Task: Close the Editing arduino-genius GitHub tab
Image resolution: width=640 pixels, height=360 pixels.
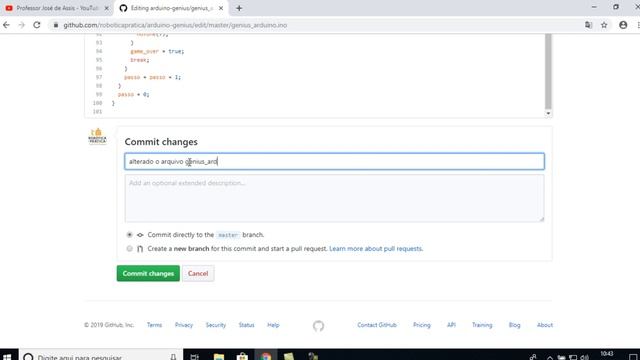Action: click(x=221, y=8)
